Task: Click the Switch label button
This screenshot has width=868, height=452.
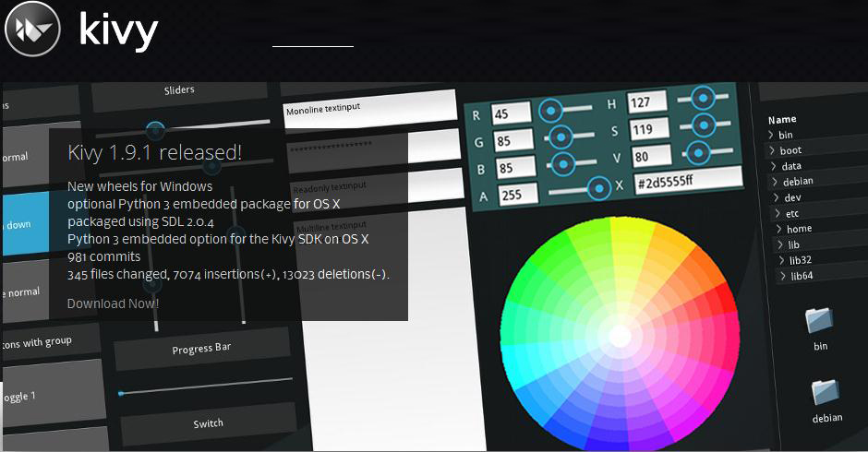Action: tap(208, 423)
